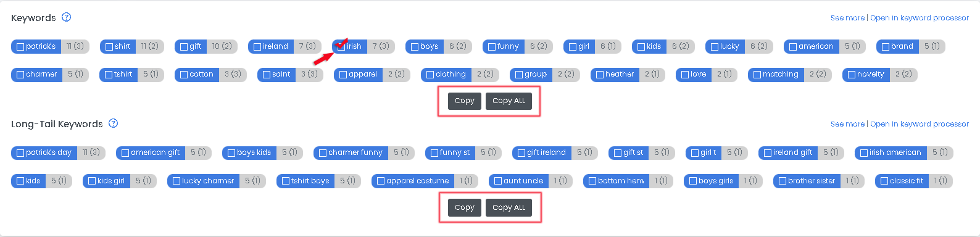Tick the 'patrick's' keyword checkbox

pos(20,46)
